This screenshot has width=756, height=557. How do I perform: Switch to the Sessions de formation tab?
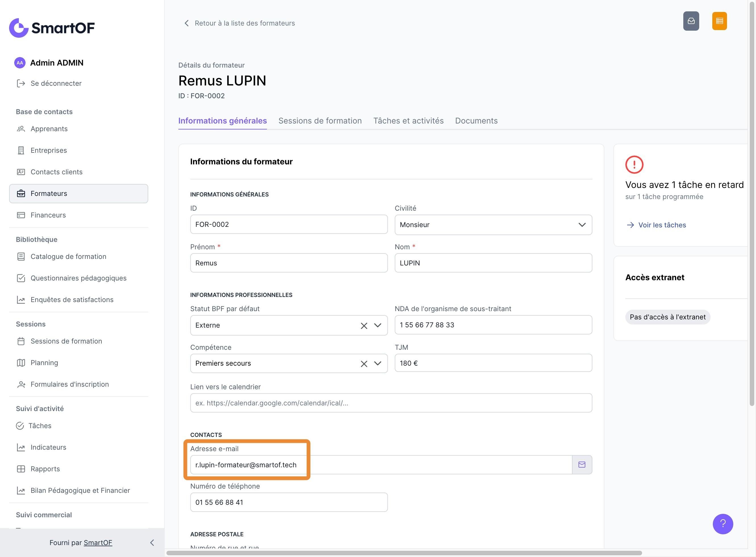[x=320, y=121]
